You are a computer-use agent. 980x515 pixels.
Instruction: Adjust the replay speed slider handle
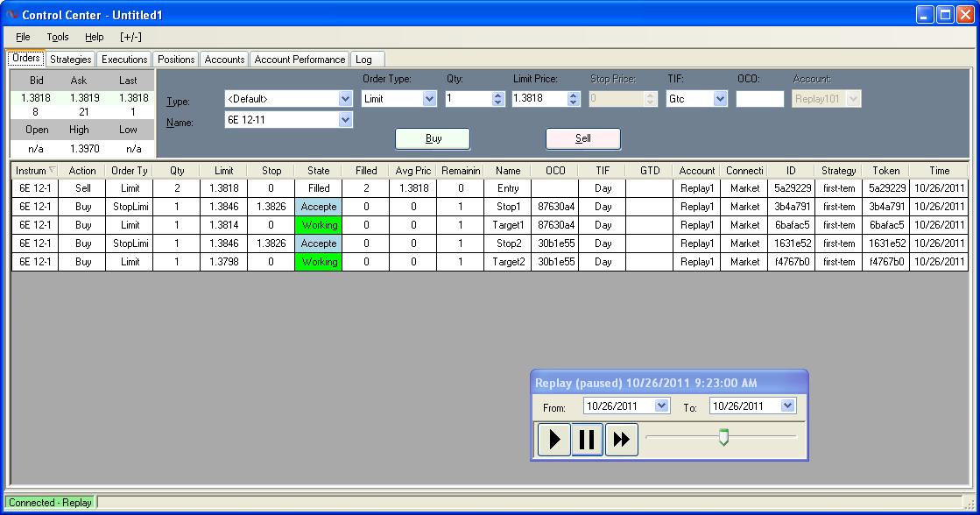pos(723,437)
